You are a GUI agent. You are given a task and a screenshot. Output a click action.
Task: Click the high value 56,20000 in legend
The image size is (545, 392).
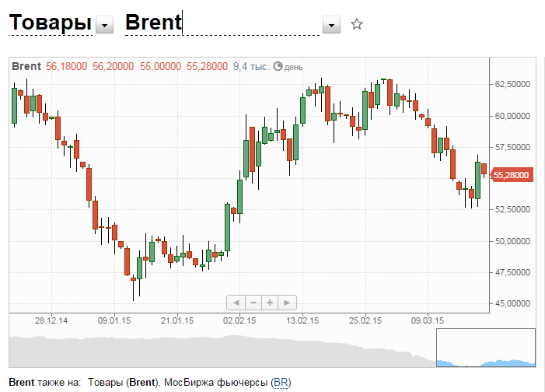(x=113, y=66)
